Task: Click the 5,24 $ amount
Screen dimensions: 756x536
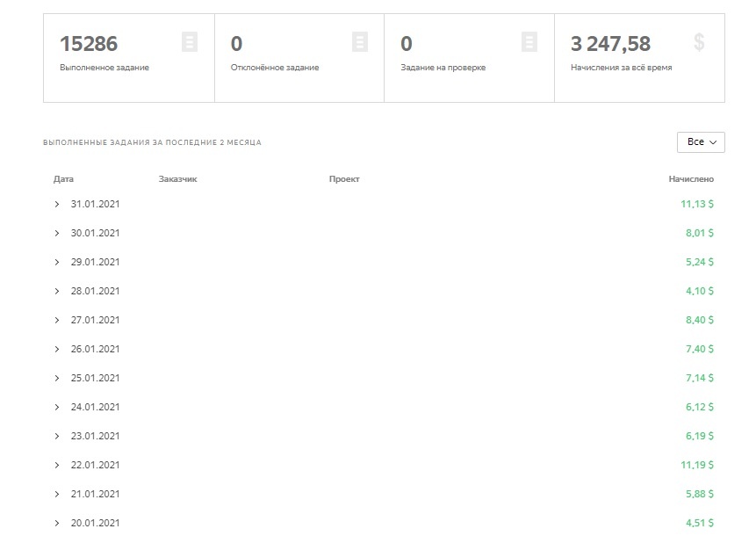Action: point(700,262)
